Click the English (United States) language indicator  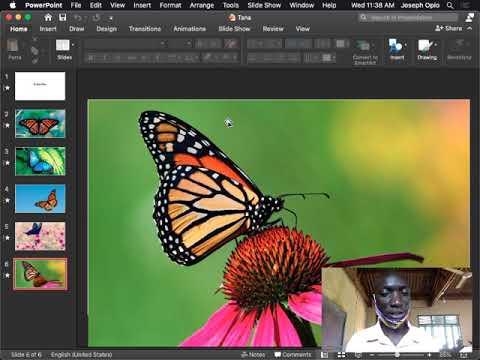coord(81,355)
